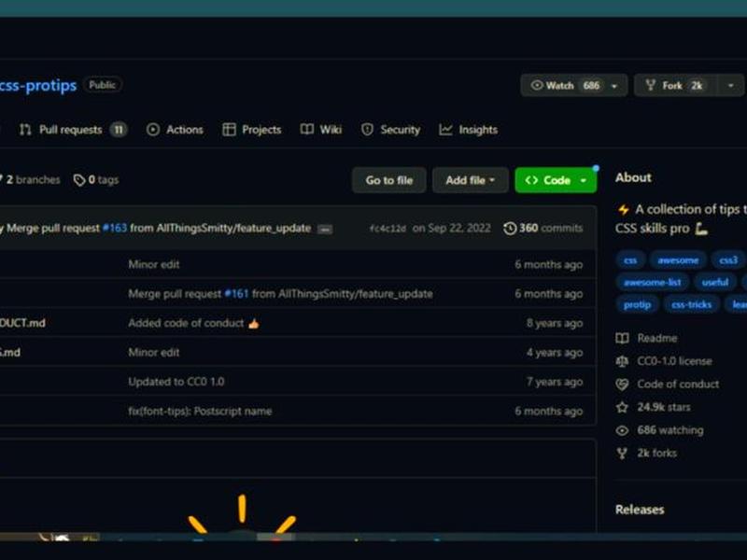Click the Watch count badge 686

coord(591,86)
